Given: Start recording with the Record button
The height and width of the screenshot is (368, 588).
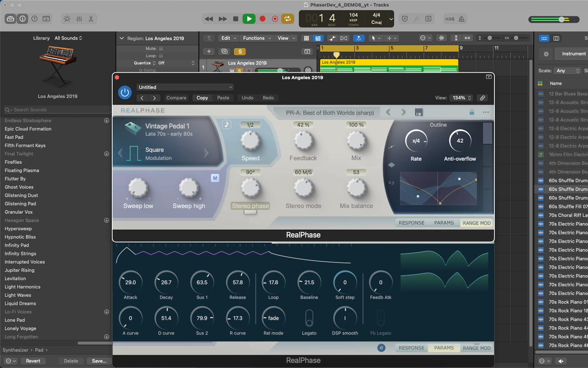Looking at the screenshot, I should tap(263, 19).
